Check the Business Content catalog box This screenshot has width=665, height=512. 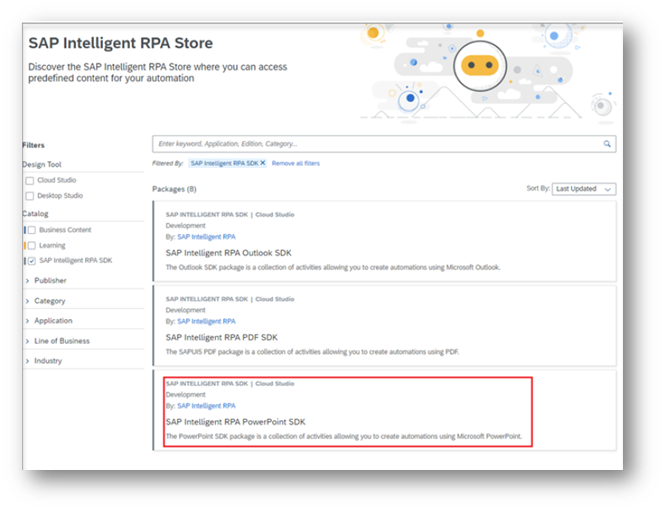pyautogui.click(x=31, y=230)
